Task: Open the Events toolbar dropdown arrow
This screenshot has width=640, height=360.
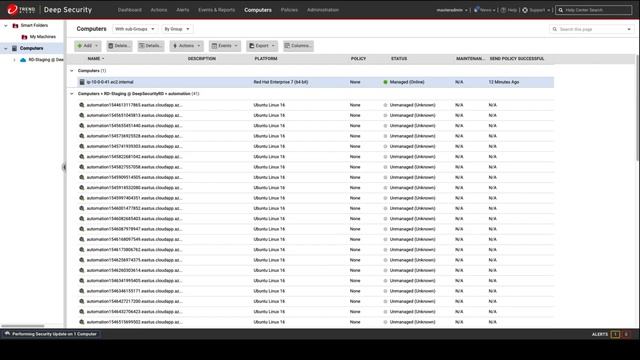Action: [x=236, y=46]
